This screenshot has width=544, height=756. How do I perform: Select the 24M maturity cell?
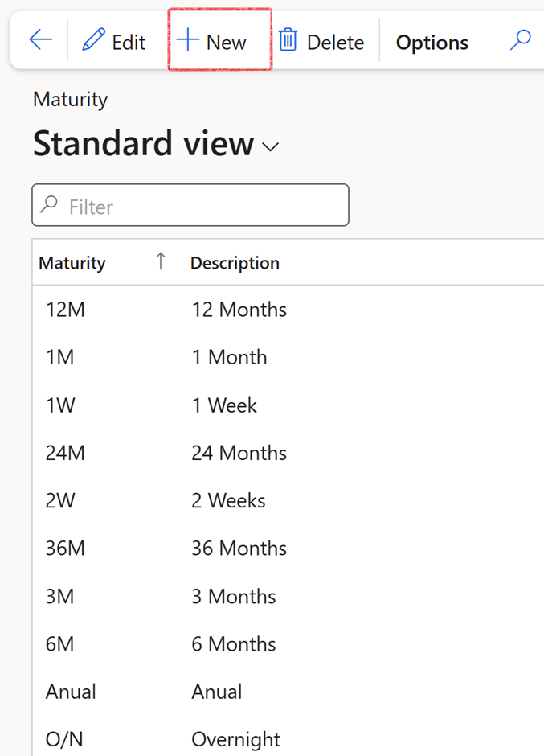(x=65, y=453)
